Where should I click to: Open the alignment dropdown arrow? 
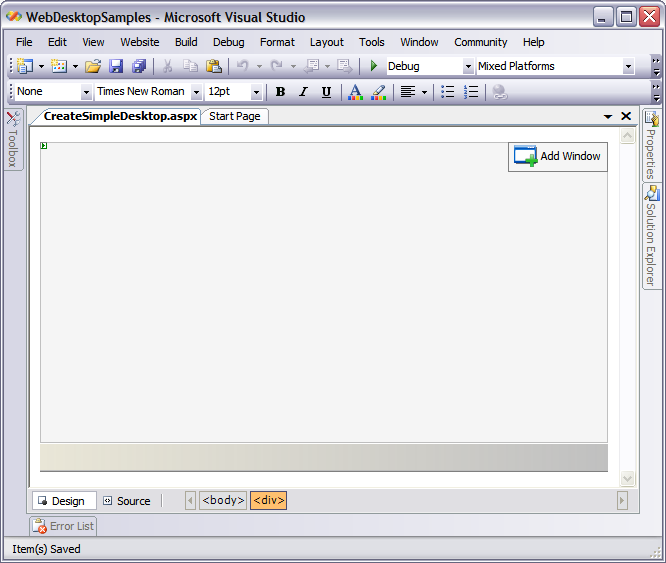coord(424,92)
